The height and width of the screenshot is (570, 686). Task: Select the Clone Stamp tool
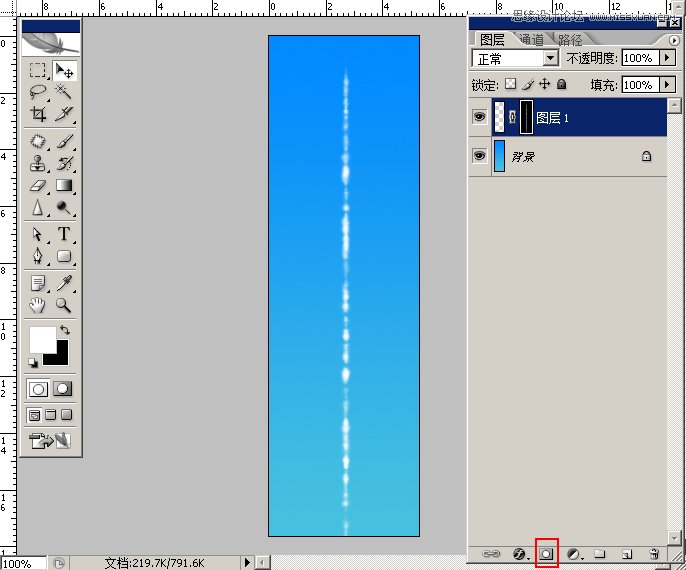[x=38, y=163]
